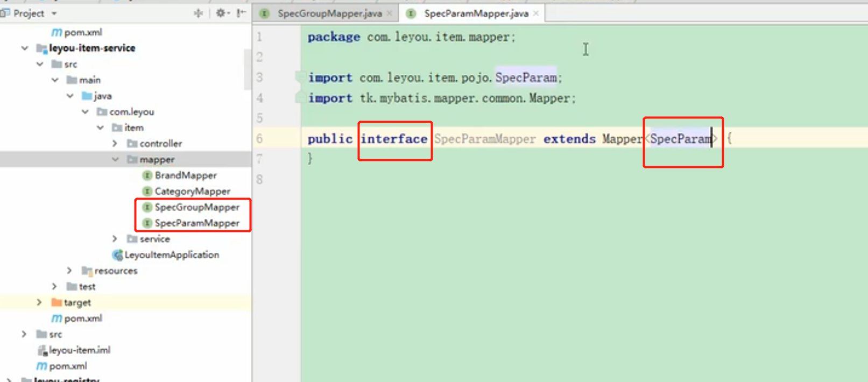Close the SpecParamMapper.java tab
This screenshot has width=868, height=382.
click(x=536, y=13)
